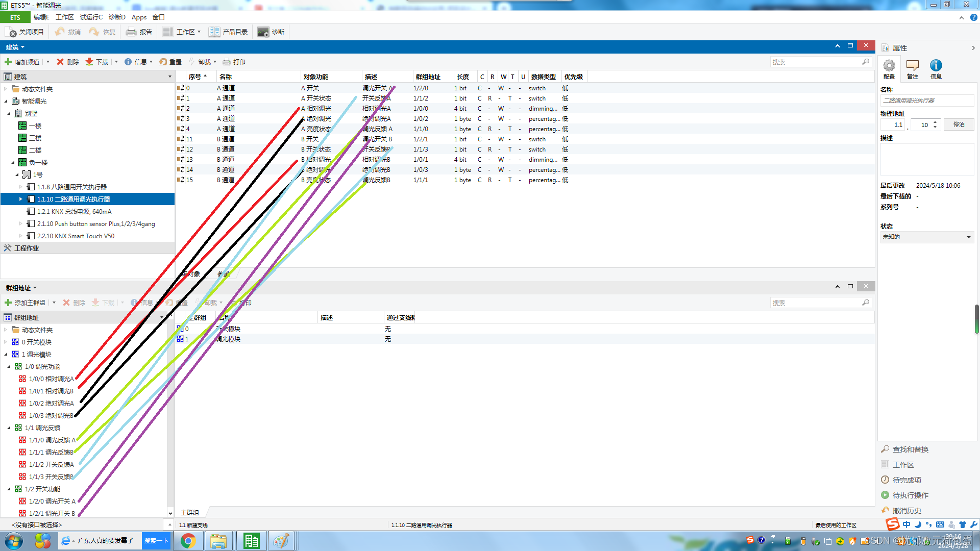Click the 停泊 park button

click(959, 124)
